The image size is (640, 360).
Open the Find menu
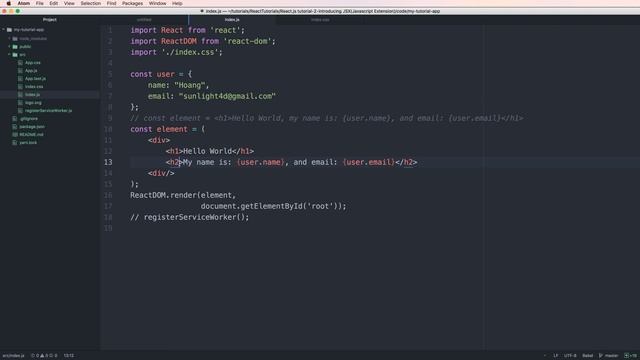coord(111,3)
